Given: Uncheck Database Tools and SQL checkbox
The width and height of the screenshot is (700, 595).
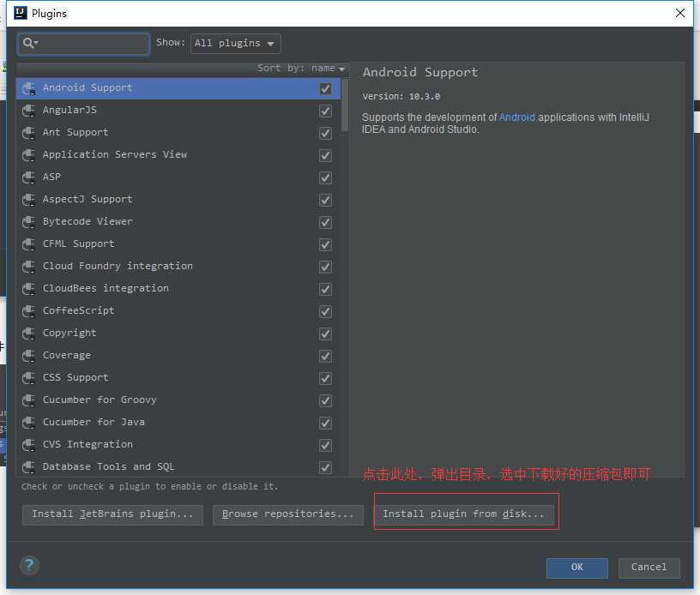Looking at the screenshot, I should [325, 467].
